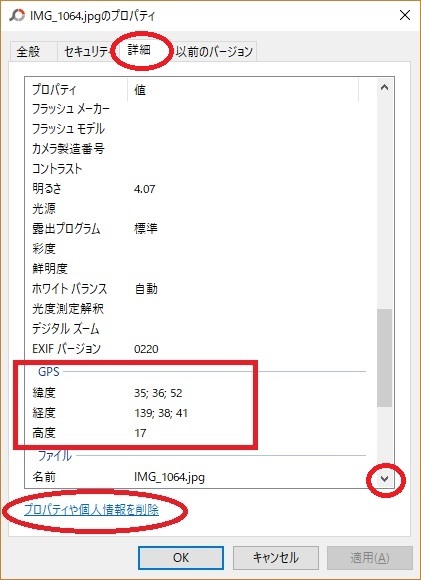Image resolution: width=421 pixels, height=580 pixels.
Task: Select the ホワイト バランス value 自動
Action: coord(146,289)
